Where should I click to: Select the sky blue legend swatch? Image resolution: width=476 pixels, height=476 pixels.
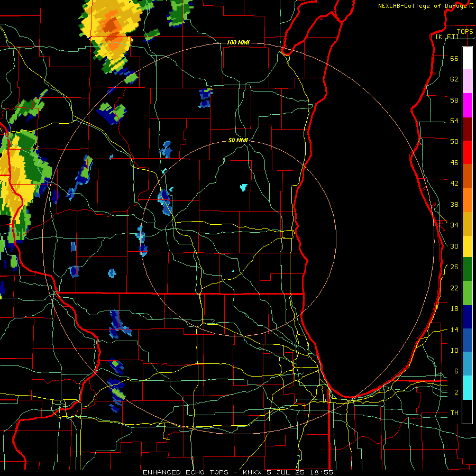[x=467, y=364]
